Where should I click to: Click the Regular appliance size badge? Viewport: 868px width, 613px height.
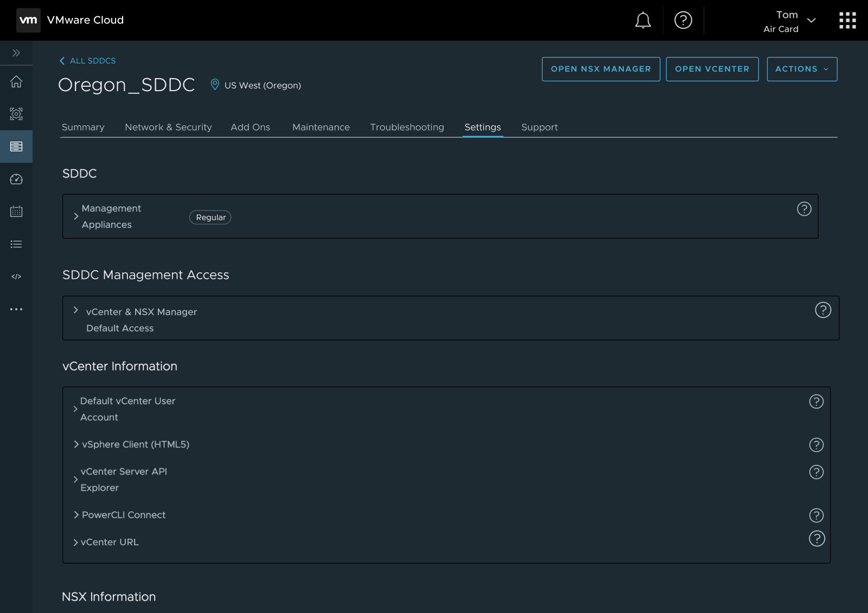pos(210,217)
